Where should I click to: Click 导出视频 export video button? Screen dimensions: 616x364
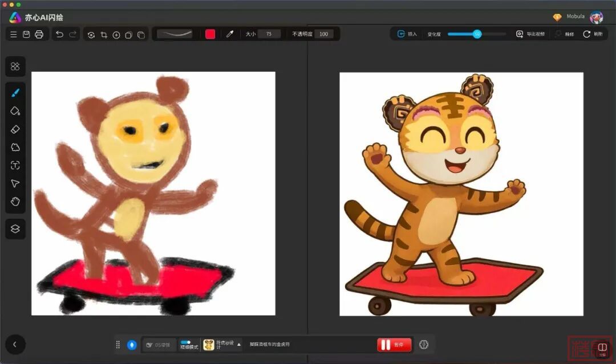530,34
